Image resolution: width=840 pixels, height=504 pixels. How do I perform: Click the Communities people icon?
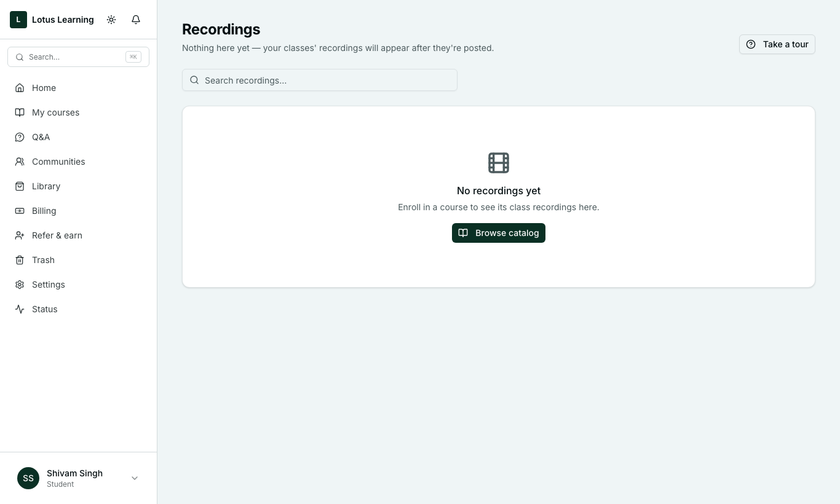(20, 162)
